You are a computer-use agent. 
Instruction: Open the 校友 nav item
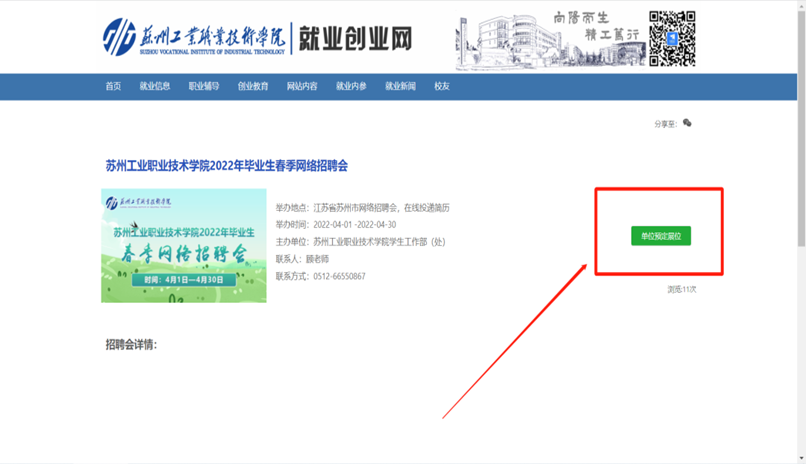pos(442,87)
